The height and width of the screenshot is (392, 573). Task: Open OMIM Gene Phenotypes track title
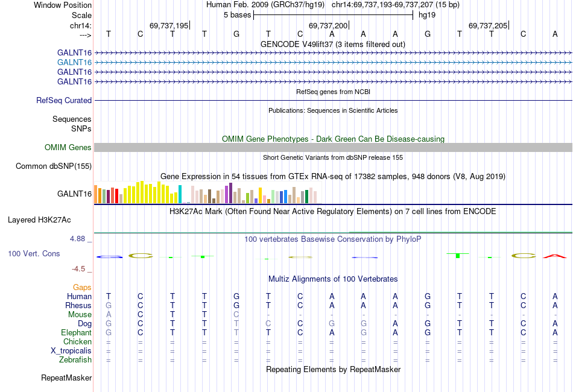(x=333, y=139)
